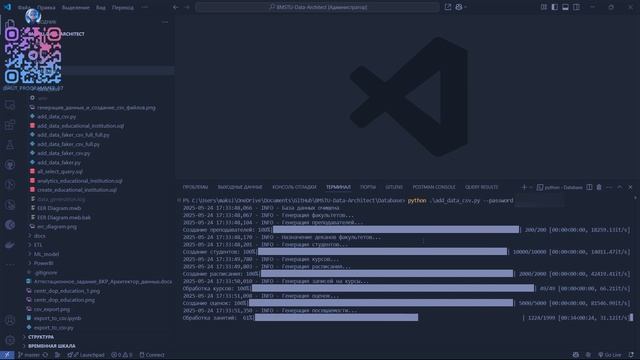640x360 pixels.
Task: Open EER Diagram.mwb.bak file
Action: pos(64,218)
